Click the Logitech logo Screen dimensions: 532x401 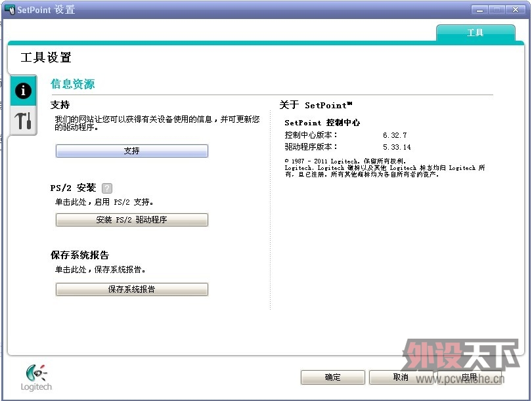click(36, 377)
